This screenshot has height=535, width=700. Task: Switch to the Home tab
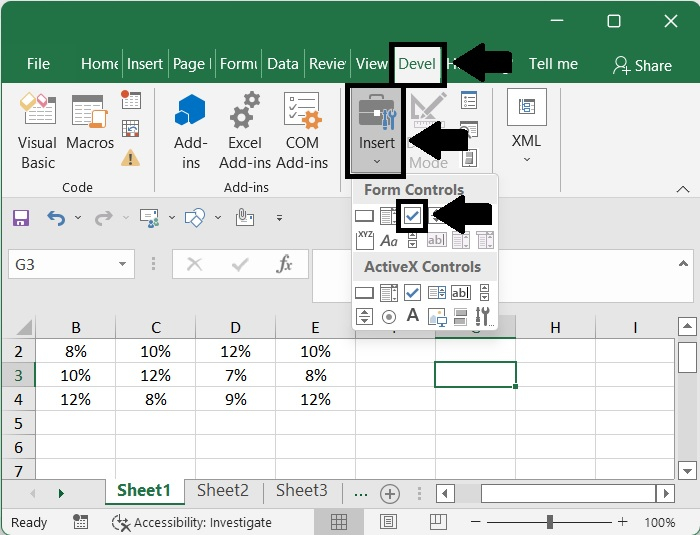(99, 64)
